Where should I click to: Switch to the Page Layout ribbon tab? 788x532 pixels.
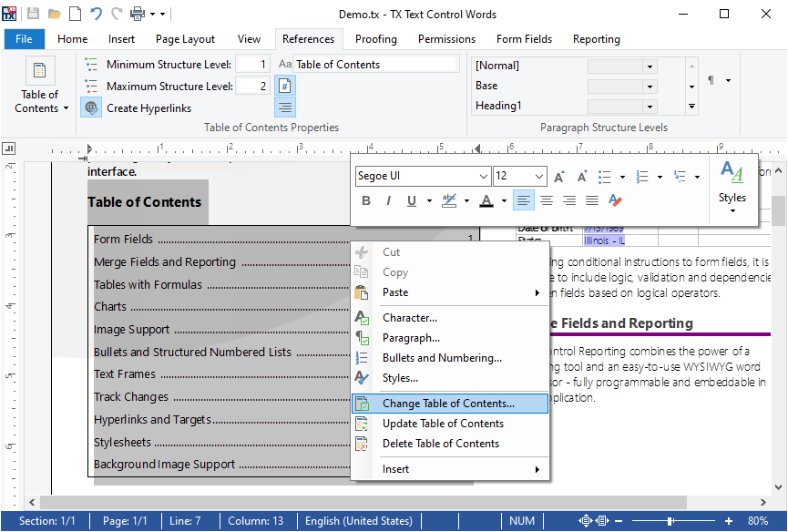[185, 39]
